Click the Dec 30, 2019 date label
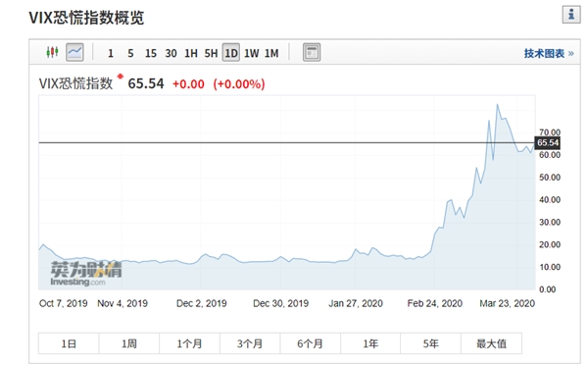This screenshot has width=588, height=367. 280,303
